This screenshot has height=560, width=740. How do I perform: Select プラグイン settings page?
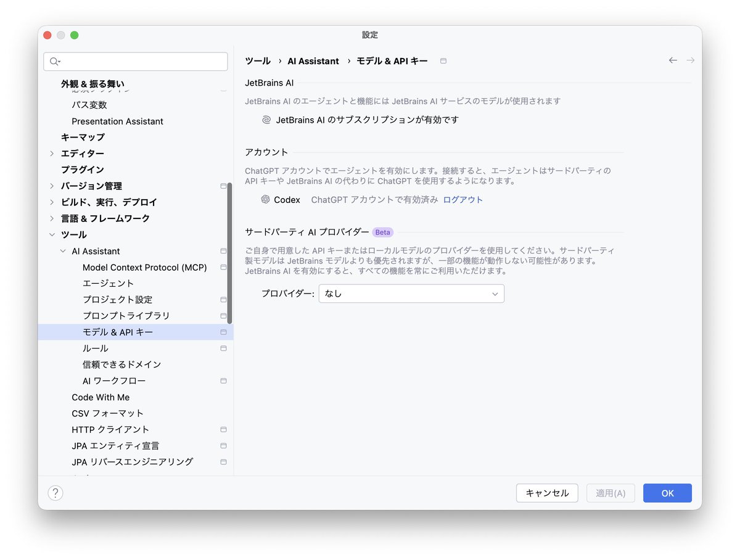click(82, 170)
